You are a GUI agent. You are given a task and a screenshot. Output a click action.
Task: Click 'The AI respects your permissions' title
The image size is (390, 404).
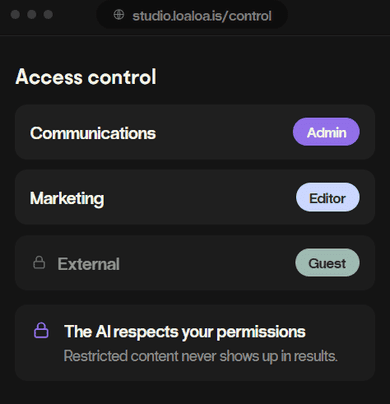(185, 332)
